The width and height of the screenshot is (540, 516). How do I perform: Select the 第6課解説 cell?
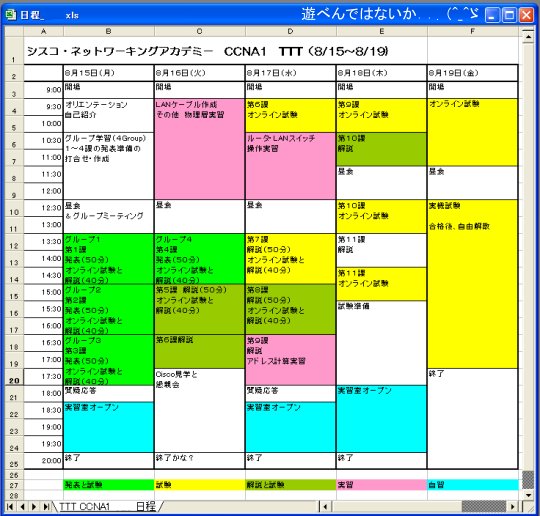199,352
